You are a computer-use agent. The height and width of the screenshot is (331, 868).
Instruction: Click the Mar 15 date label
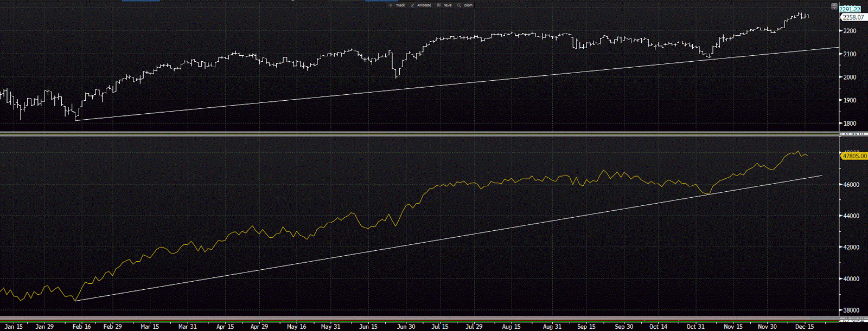[150, 327]
